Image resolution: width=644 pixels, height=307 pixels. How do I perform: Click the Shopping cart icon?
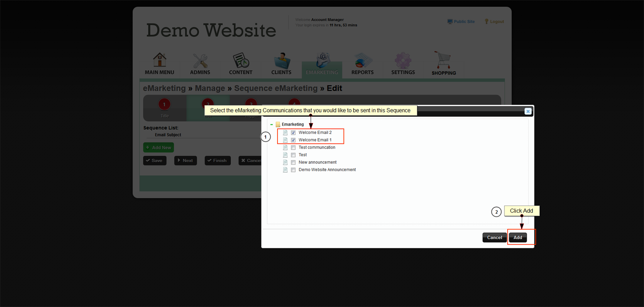443,60
